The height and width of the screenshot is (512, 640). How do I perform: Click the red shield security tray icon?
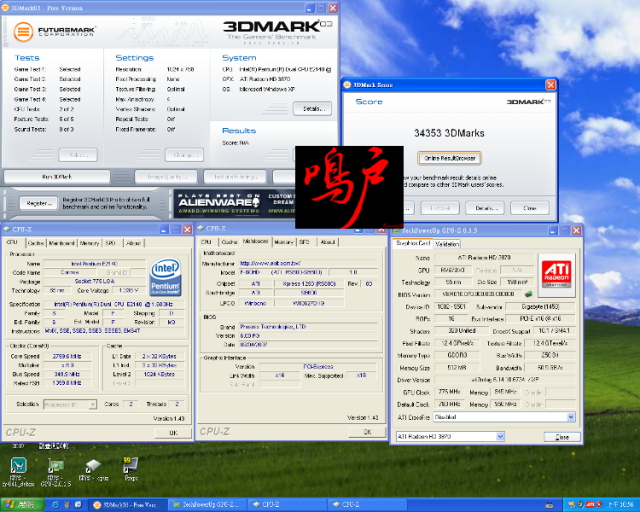599,505
